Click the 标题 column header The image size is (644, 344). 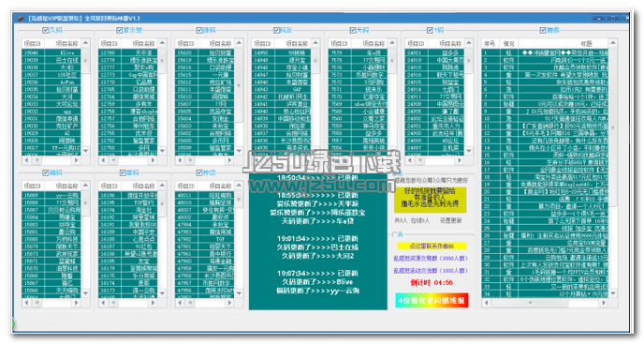(x=563, y=43)
